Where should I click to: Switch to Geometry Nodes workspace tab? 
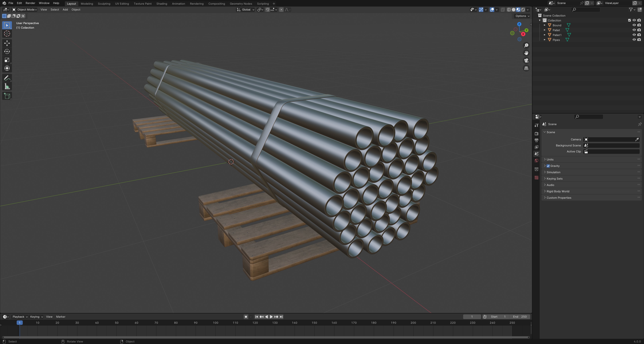pos(241,4)
